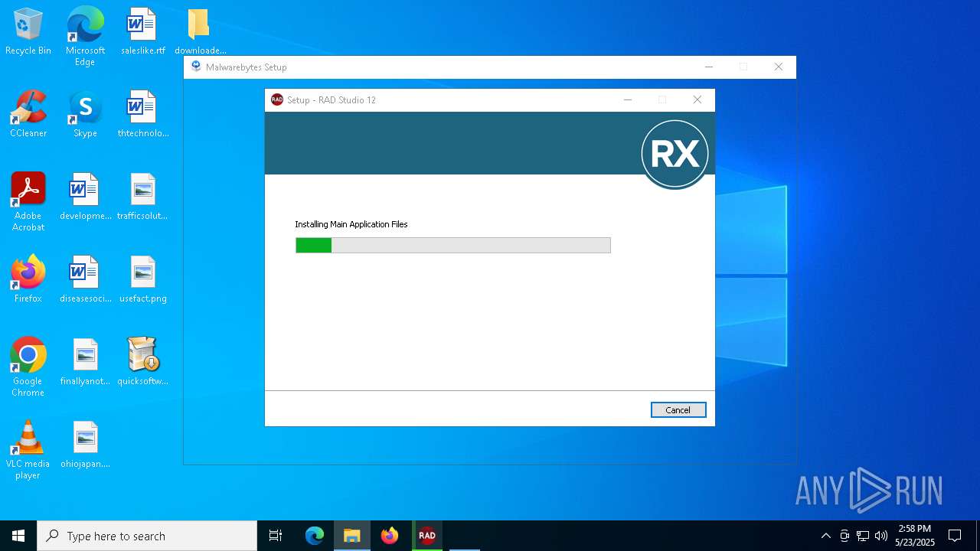Open Task View on the taskbar
980x551 pixels.
coord(276,536)
